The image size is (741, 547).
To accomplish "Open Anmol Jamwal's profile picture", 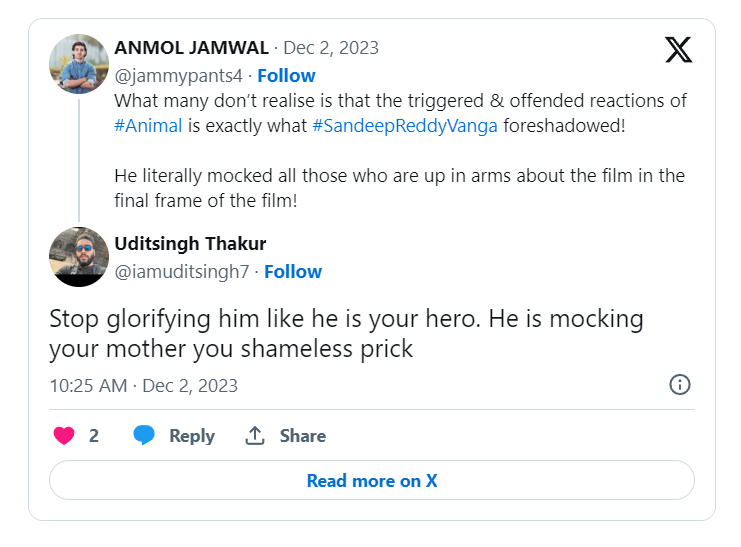I will coord(79,64).
